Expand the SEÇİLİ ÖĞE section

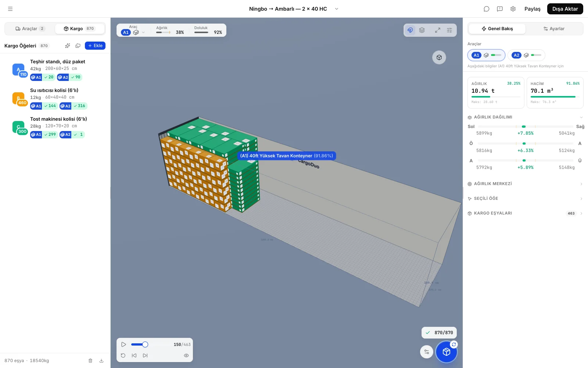(x=525, y=198)
